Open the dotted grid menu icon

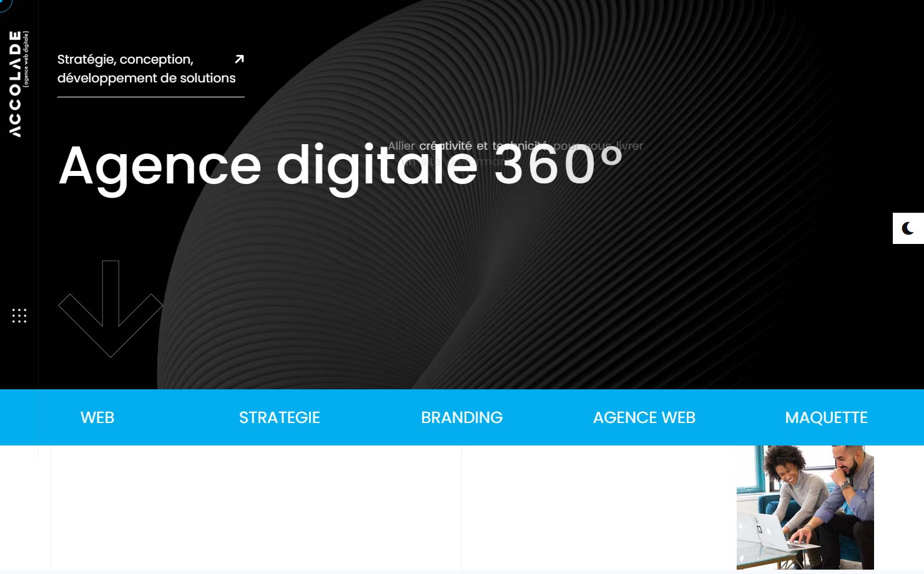pos(19,316)
